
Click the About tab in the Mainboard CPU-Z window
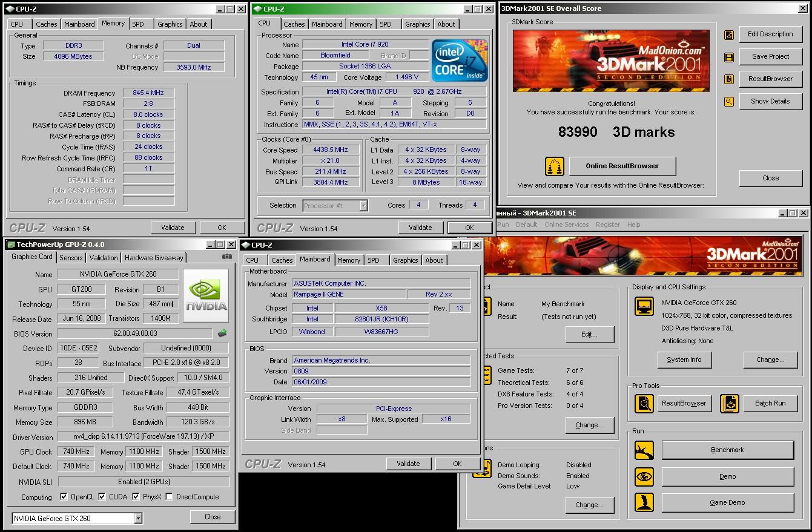tap(434, 260)
